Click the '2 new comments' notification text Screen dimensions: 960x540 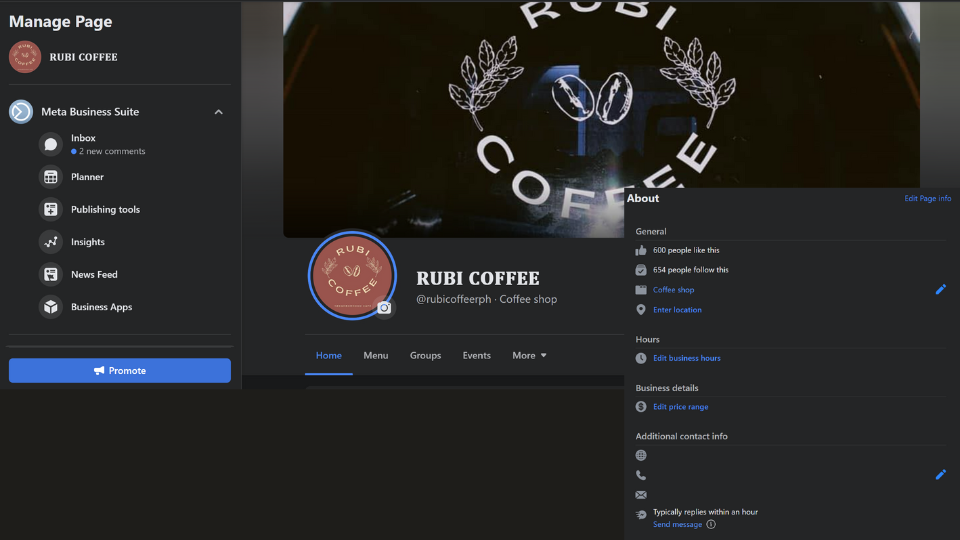[x=112, y=151]
